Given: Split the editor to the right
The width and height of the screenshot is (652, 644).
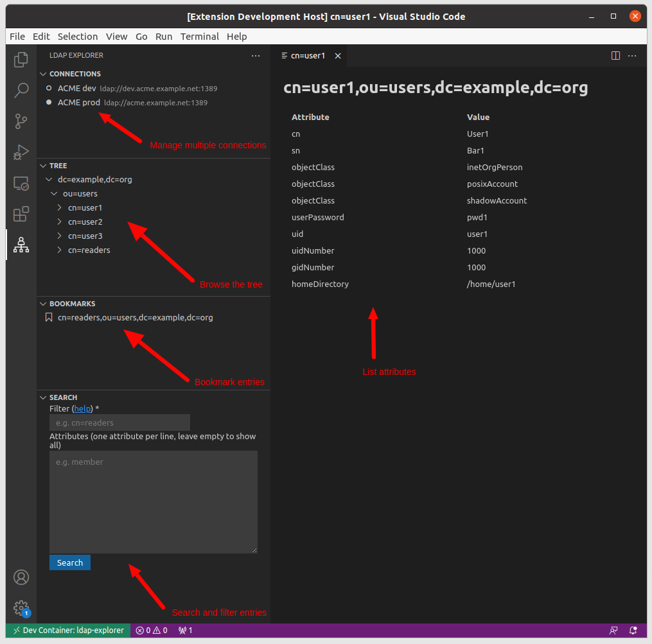Looking at the screenshot, I should 615,56.
